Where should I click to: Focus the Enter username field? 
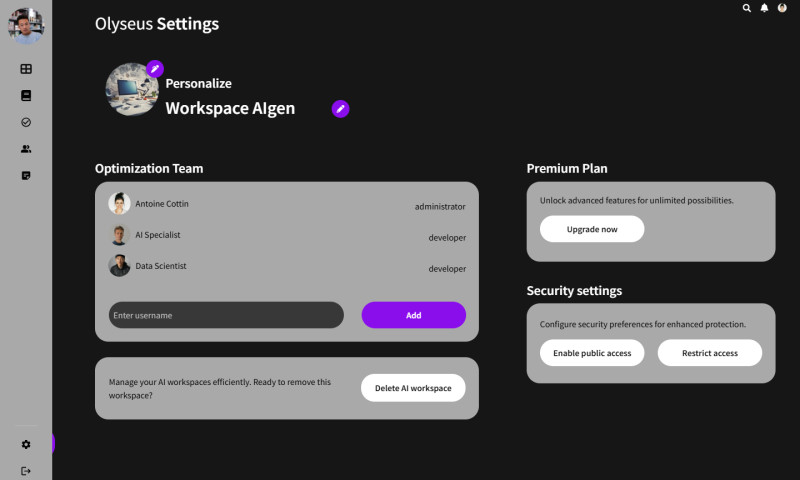[x=226, y=315]
